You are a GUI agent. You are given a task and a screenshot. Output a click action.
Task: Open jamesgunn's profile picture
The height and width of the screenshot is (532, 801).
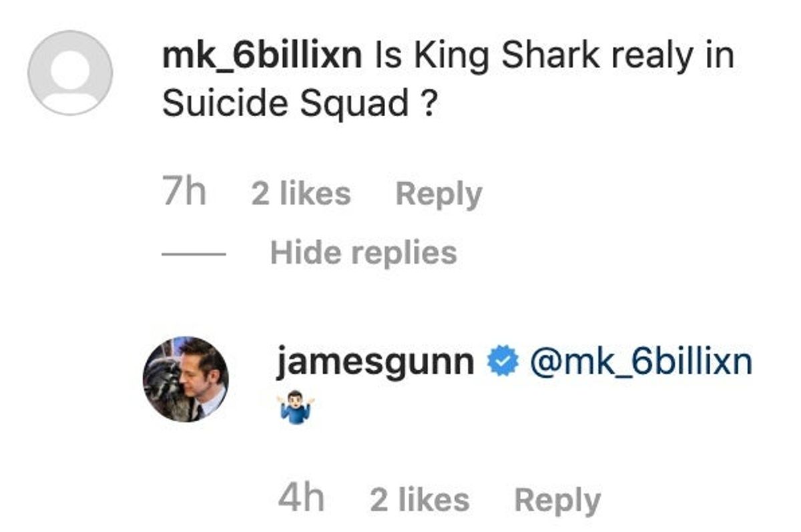186,378
